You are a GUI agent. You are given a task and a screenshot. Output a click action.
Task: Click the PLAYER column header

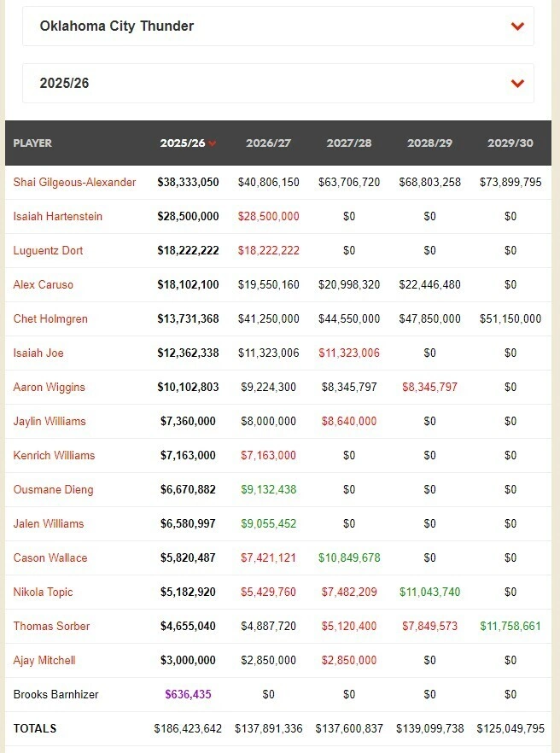pos(32,143)
